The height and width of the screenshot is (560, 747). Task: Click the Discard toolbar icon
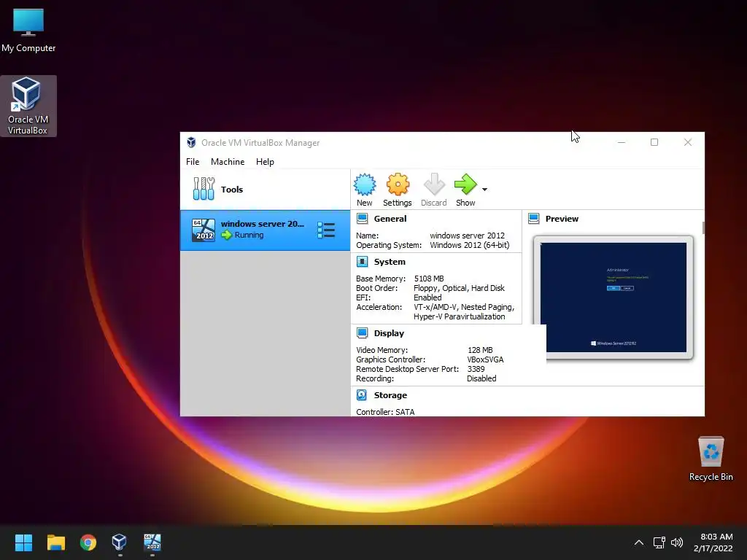click(433, 184)
